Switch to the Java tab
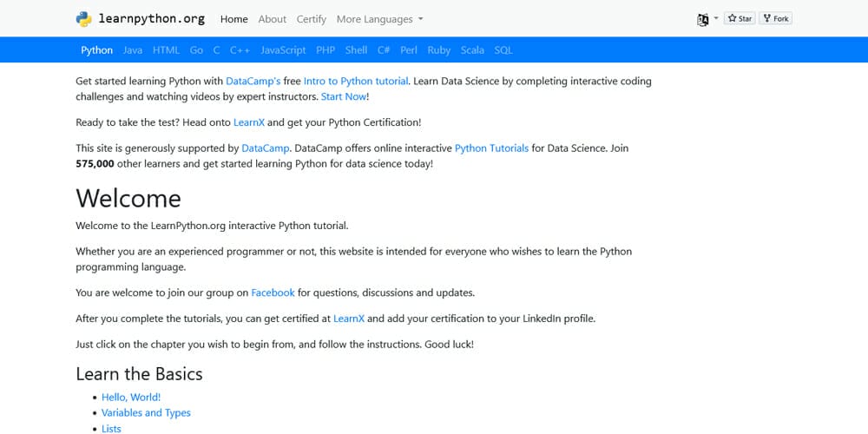This screenshot has width=868, height=434. point(133,49)
